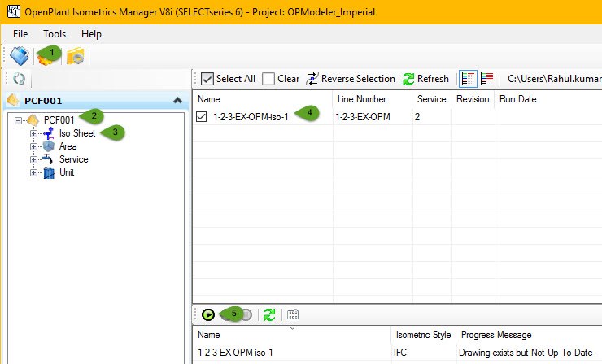Click the C:\Users\Rahul.kumar path text
Screen dimensions: 602x364
coord(554,79)
